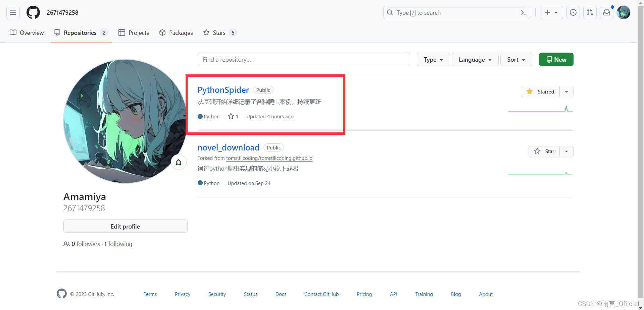
Task: Click the large profile avatar picture
Action: 125,121
